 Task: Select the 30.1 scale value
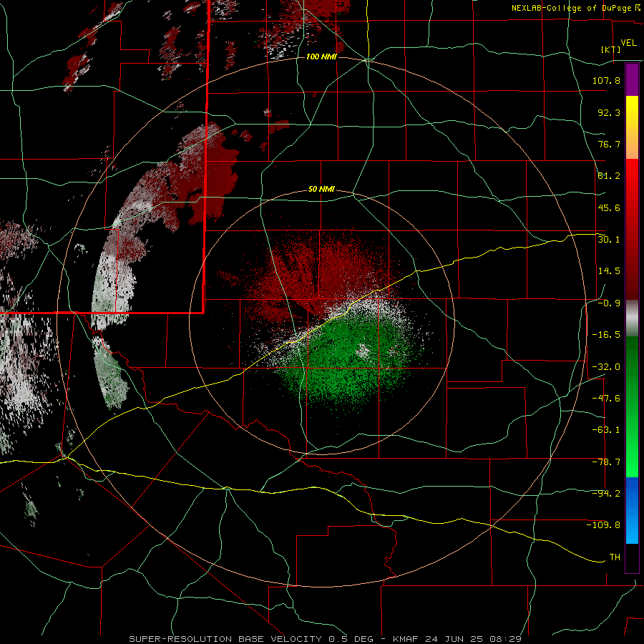(x=609, y=240)
